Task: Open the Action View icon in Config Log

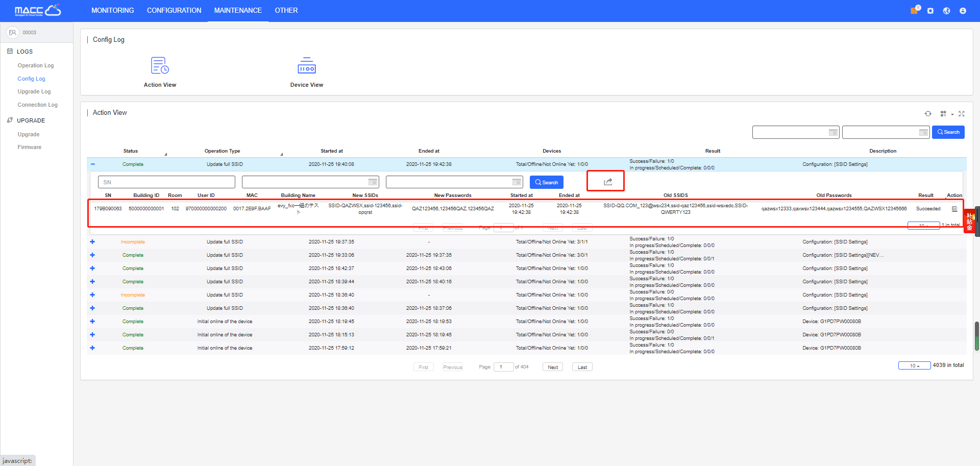Action: [160, 66]
